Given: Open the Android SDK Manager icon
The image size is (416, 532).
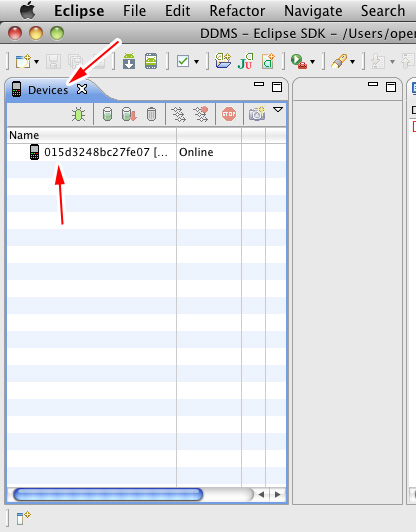Looking at the screenshot, I should pyautogui.click(x=129, y=61).
